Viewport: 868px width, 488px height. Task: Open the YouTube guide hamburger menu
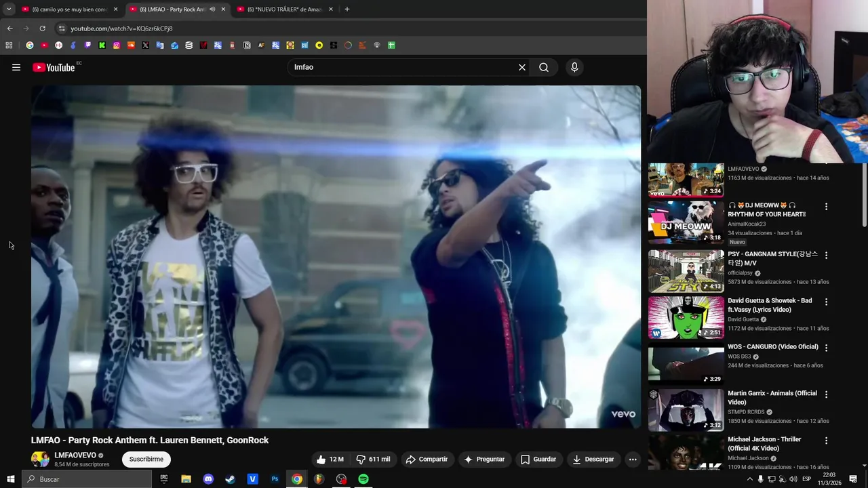pyautogui.click(x=16, y=67)
